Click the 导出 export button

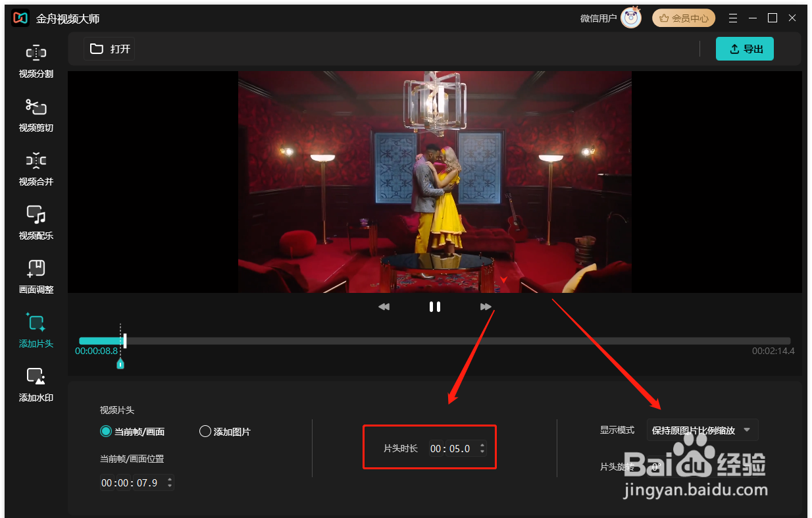pyautogui.click(x=745, y=49)
